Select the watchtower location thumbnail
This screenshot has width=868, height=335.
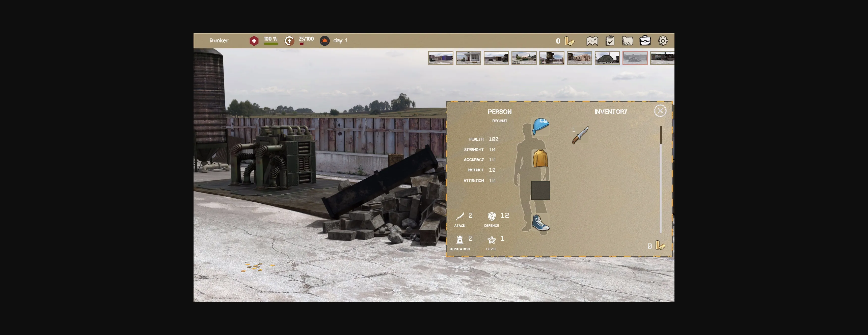tap(551, 58)
